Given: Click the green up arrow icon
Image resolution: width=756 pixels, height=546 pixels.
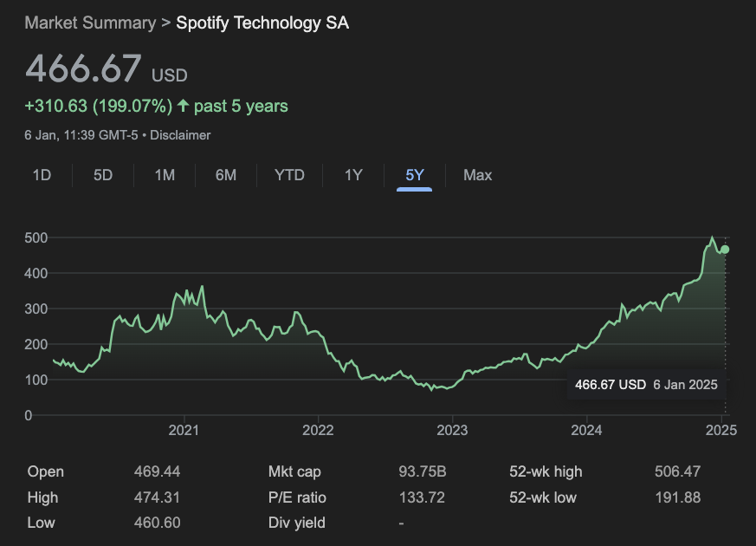Looking at the screenshot, I should (x=183, y=107).
